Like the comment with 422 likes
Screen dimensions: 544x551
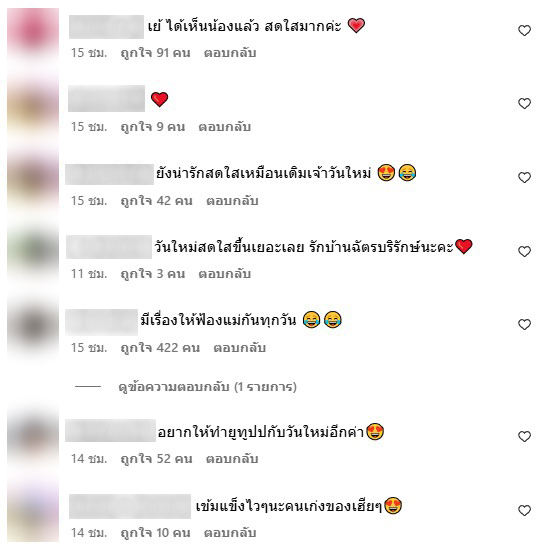(524, 324)
